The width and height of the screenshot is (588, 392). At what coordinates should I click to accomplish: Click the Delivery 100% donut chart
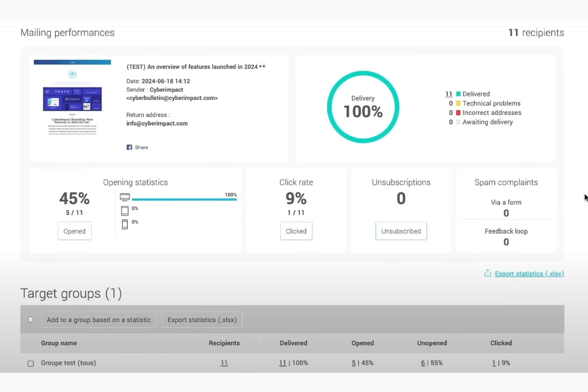point(363,107)
